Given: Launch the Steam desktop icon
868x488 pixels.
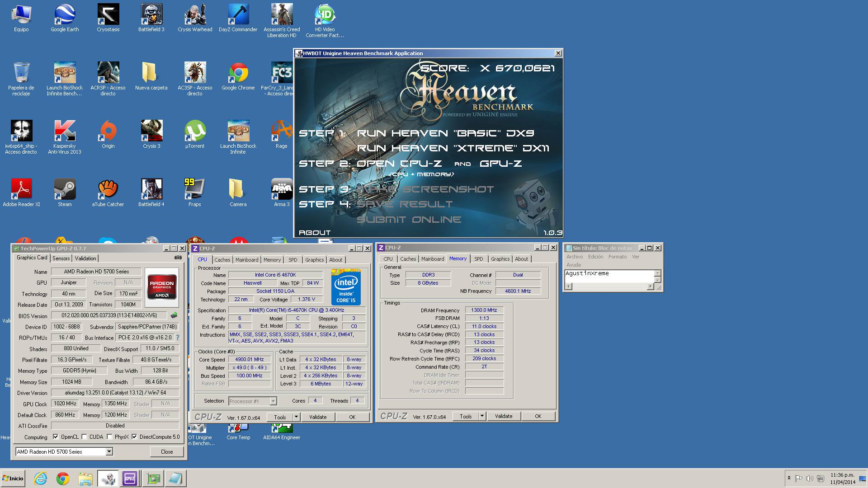Looking at the screenshot, I should pos(65,193).
